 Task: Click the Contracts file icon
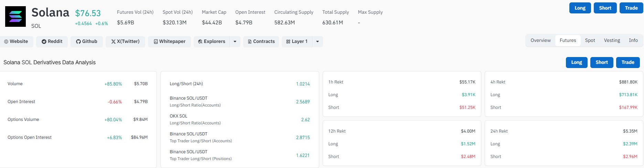point(250,42)
